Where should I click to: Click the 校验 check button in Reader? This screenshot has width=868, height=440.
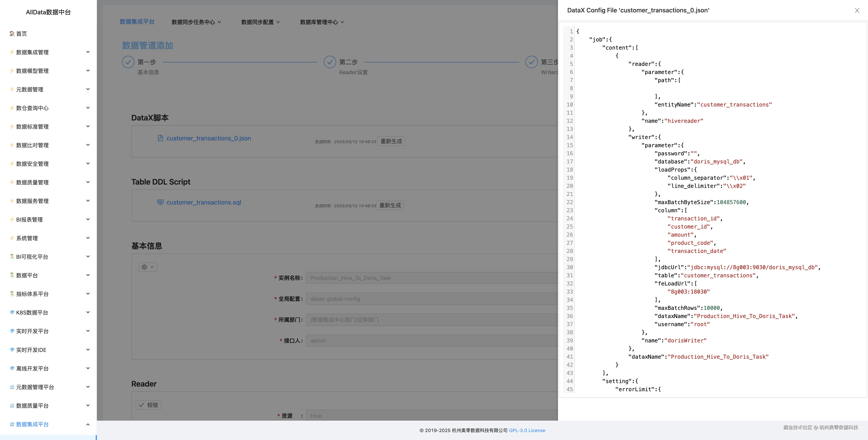pyautogui.click(x=148, y=405)
